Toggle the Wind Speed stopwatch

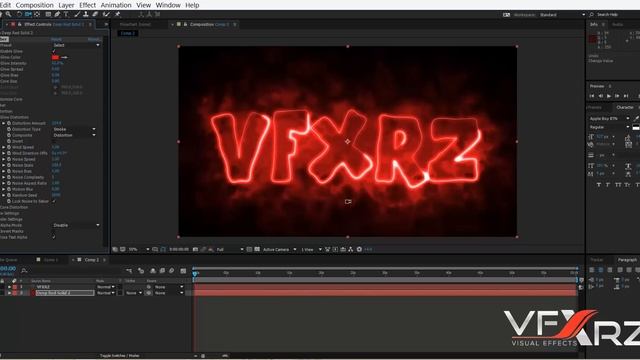[9, 147]
